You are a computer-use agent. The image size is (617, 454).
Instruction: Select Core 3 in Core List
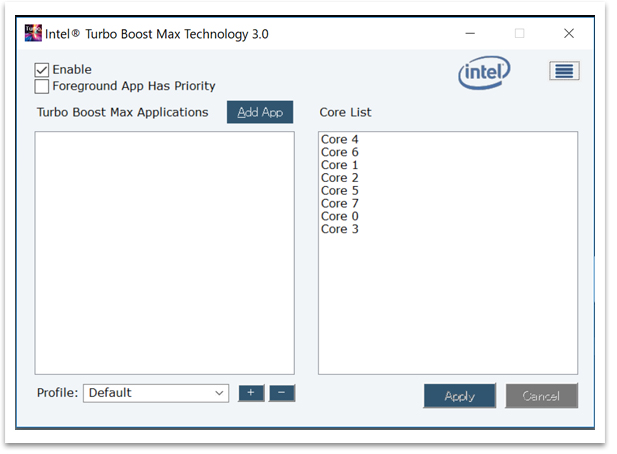(340, 229)
